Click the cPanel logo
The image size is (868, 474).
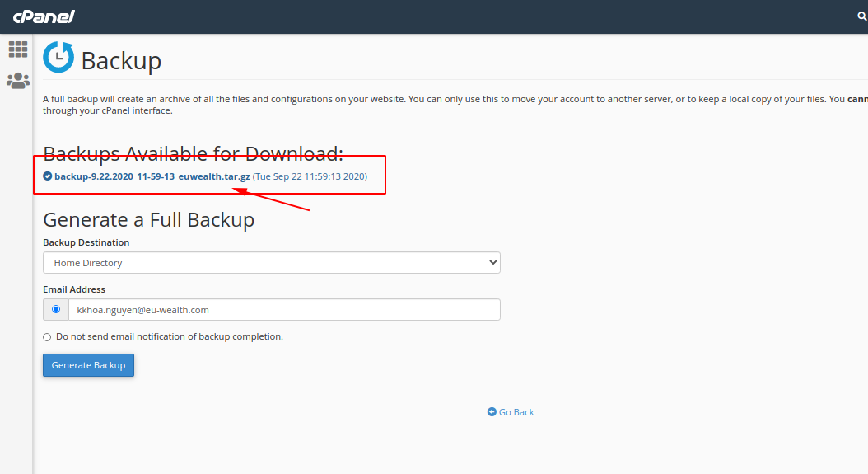pyautogui.click(x=44, y=16)
